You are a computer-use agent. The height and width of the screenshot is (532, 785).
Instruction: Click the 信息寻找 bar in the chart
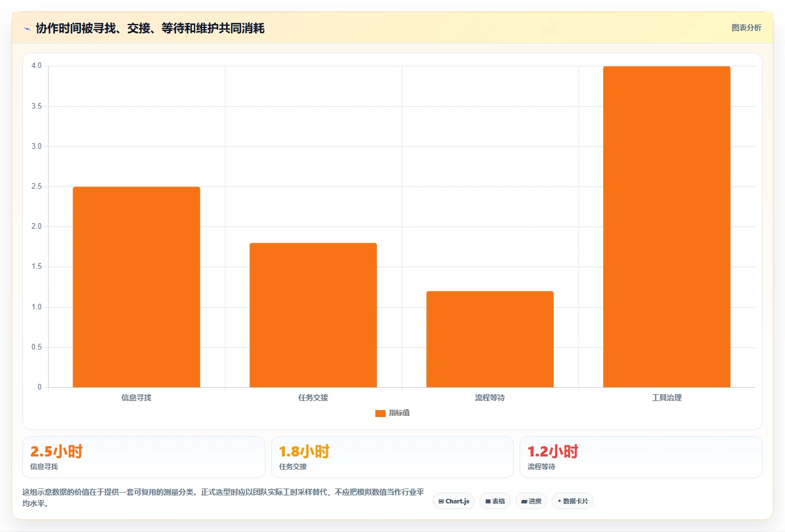(x=136, y=287)
